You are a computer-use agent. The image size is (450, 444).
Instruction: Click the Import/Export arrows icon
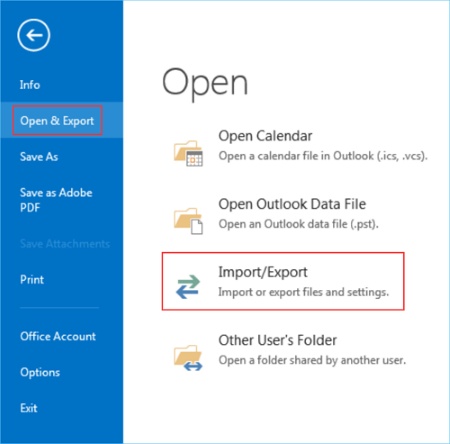pyautogui.click(x=188, y=287)
